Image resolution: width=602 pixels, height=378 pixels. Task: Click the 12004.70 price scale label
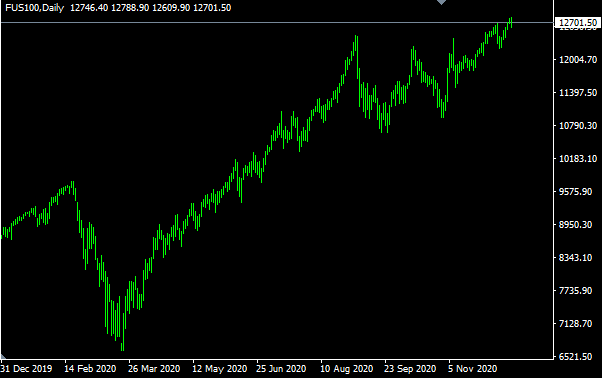(x=578, y=59)
